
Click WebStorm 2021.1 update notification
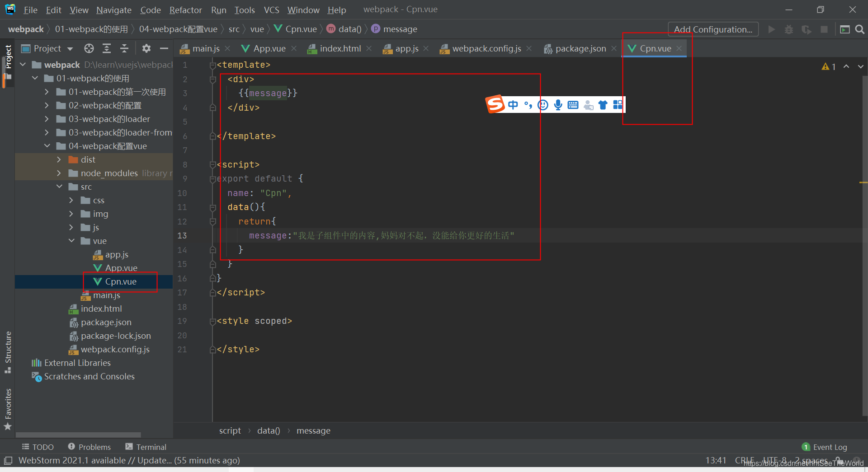[x=129, y=461]
